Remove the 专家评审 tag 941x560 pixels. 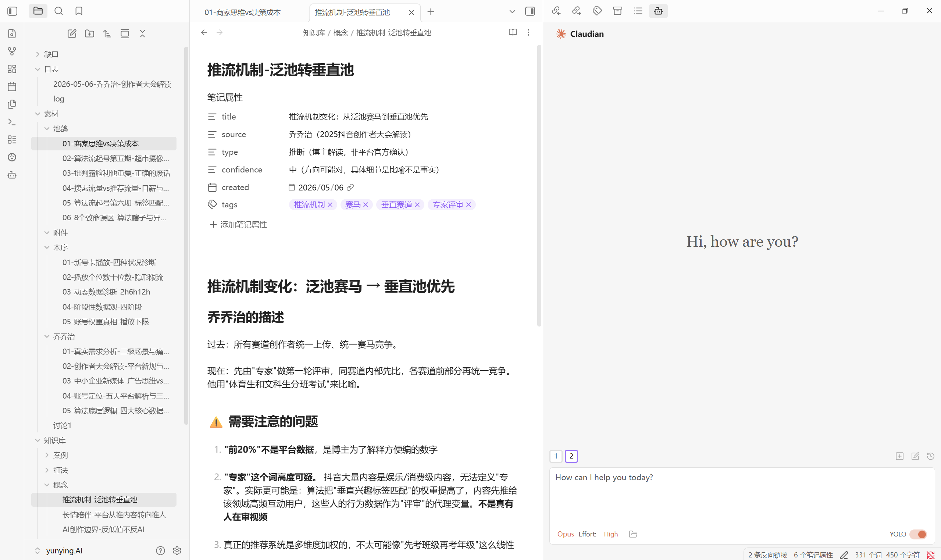(468, 204)
